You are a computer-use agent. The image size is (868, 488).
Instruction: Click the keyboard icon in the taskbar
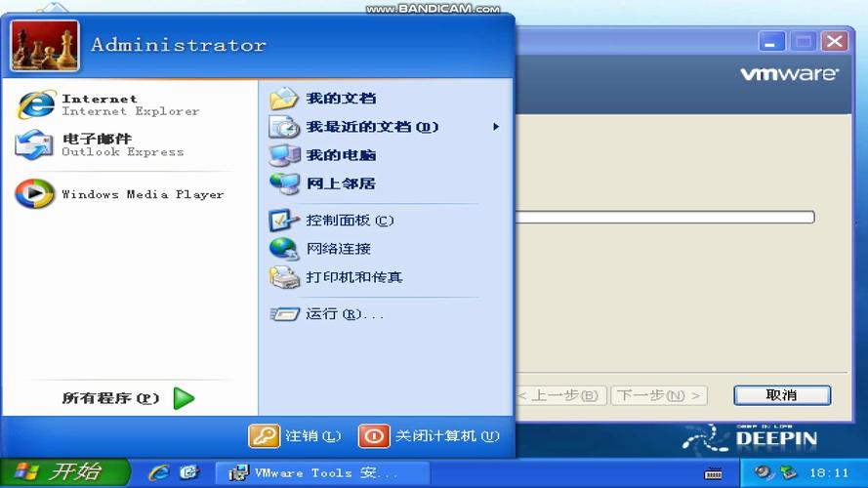coord(713,473)
